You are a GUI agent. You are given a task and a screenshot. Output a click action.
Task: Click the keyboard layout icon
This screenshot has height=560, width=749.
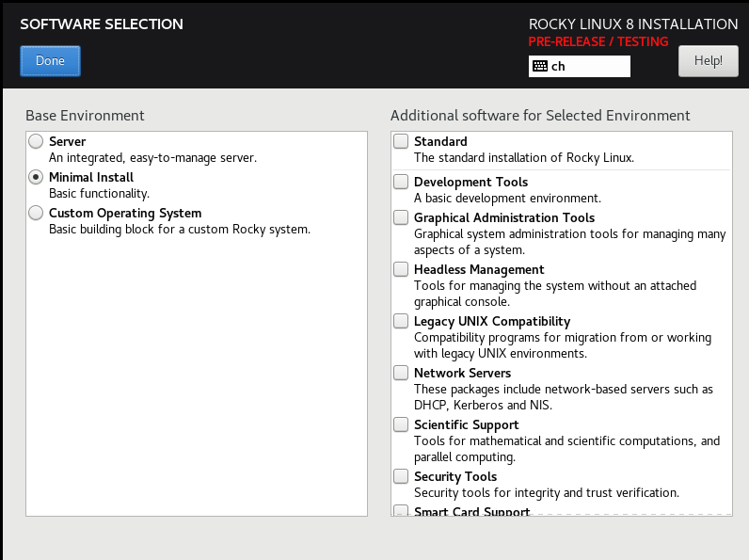[540, 66]
